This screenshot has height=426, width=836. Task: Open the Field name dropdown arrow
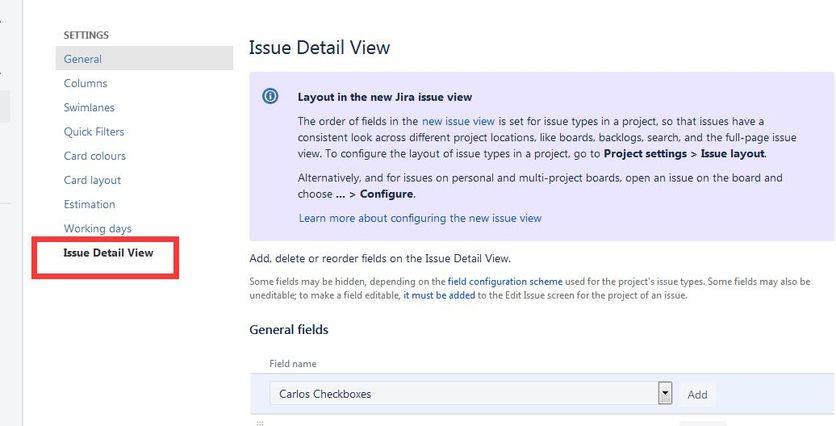coord(665,393)
